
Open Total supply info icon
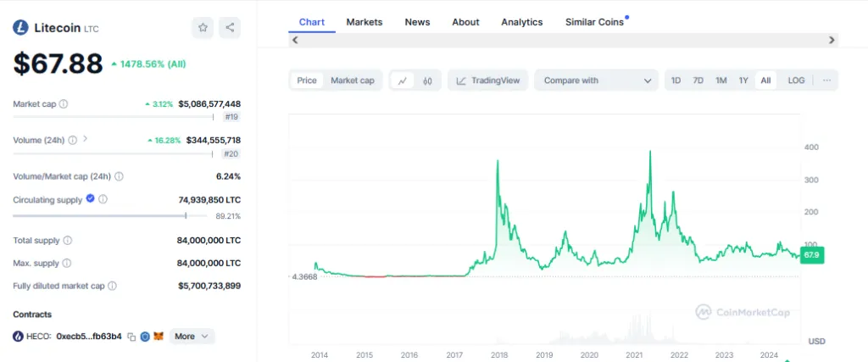tap(68, 240)
